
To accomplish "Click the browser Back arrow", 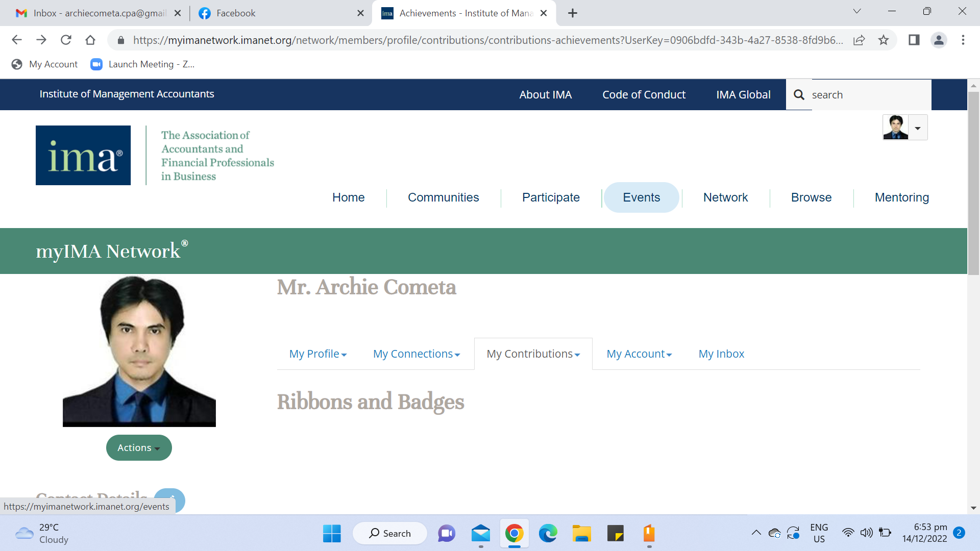I will point(17,40).
